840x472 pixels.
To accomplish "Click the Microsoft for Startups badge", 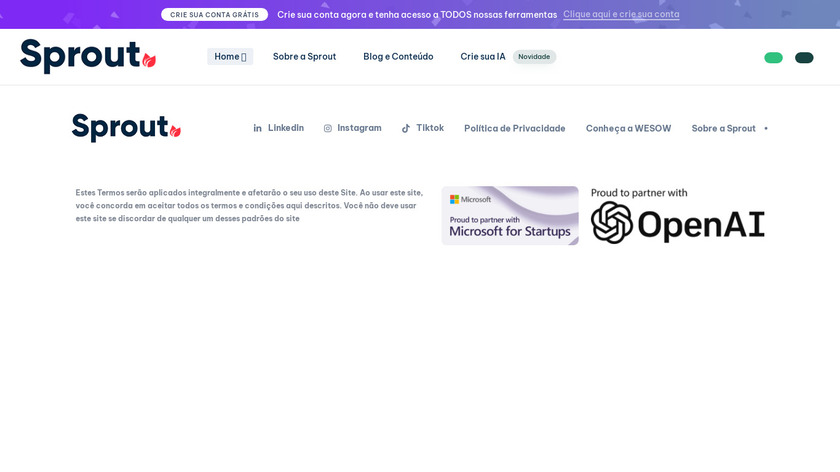I will coord(510,215).
